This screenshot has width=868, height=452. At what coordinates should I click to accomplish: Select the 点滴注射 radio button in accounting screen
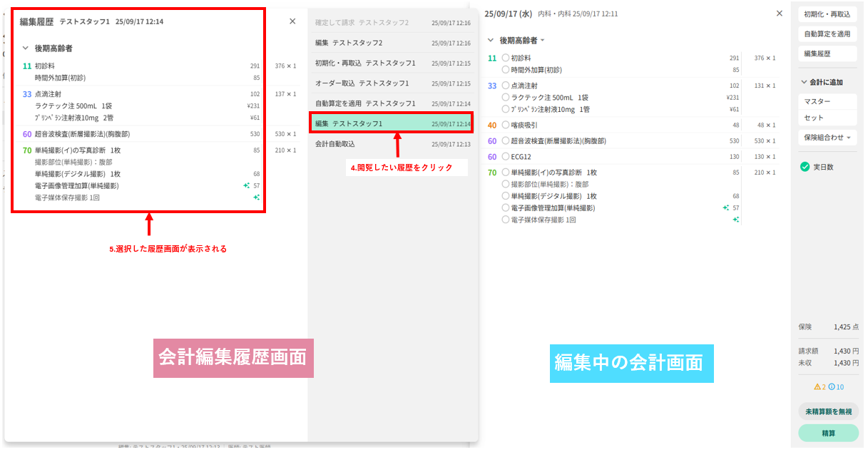tap(506, 86)
